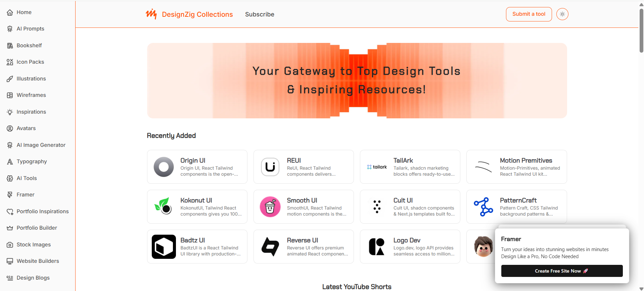Open the Cult UI card title
This screenshot has width=644, height=291.
tap(403, 200)
